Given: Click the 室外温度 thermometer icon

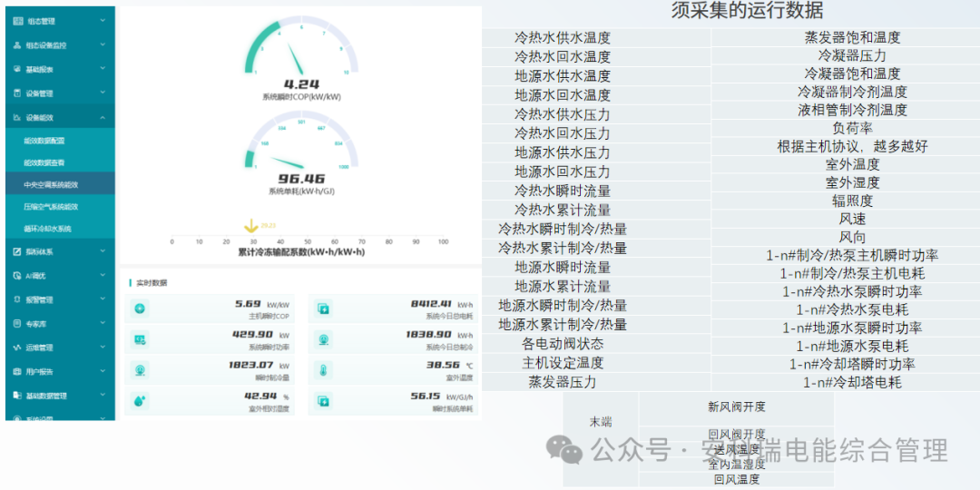Looking at the screenshot, I should [324, 370].
